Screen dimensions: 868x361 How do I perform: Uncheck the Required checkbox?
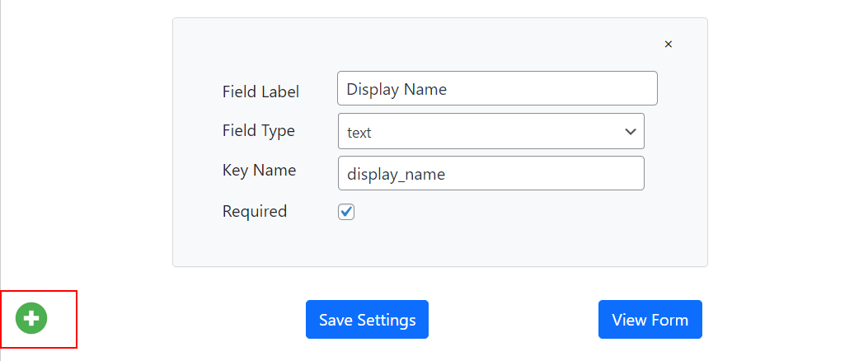click(x=346, y=212)
